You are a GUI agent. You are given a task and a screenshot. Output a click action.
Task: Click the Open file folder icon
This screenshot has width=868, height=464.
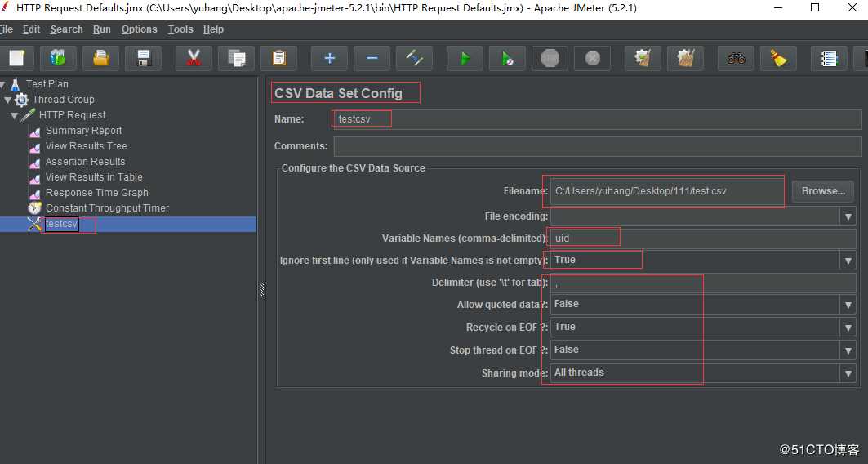coord(100,58)
